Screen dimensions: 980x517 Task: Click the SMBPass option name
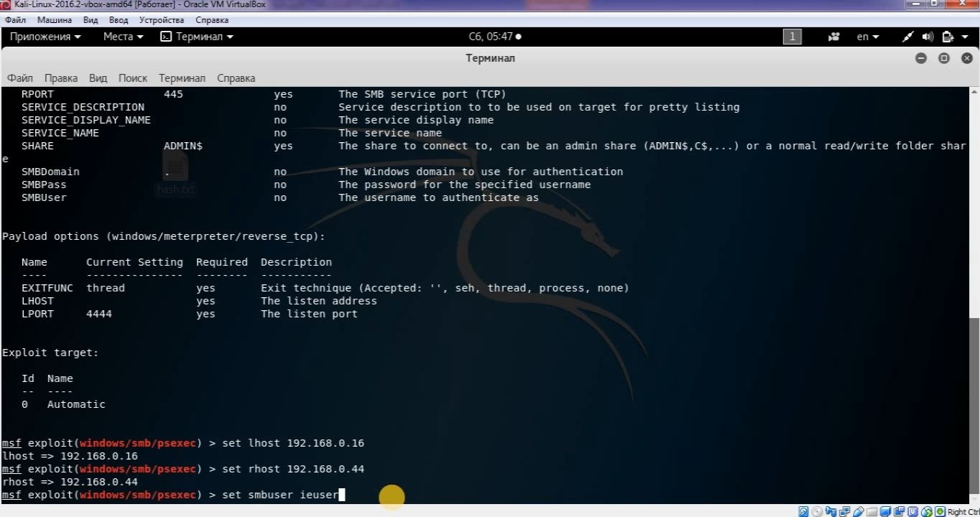(44, 185)
